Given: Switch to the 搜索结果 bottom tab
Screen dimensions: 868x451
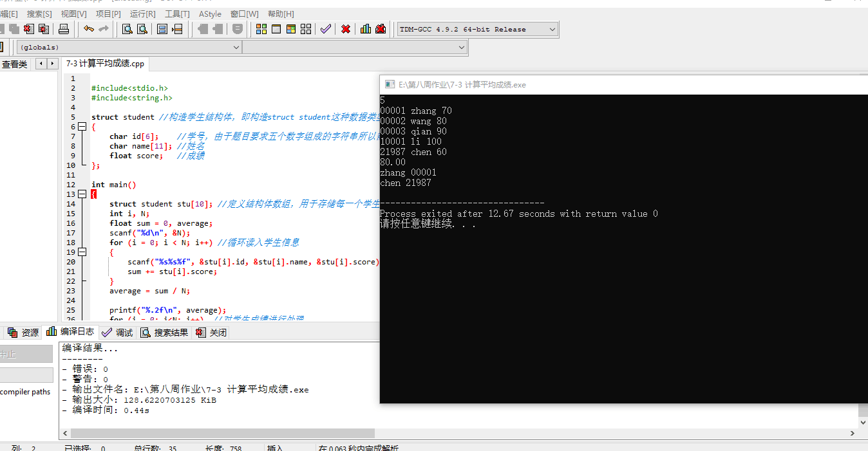Looking at the screenshot, I should coord(165,332).
